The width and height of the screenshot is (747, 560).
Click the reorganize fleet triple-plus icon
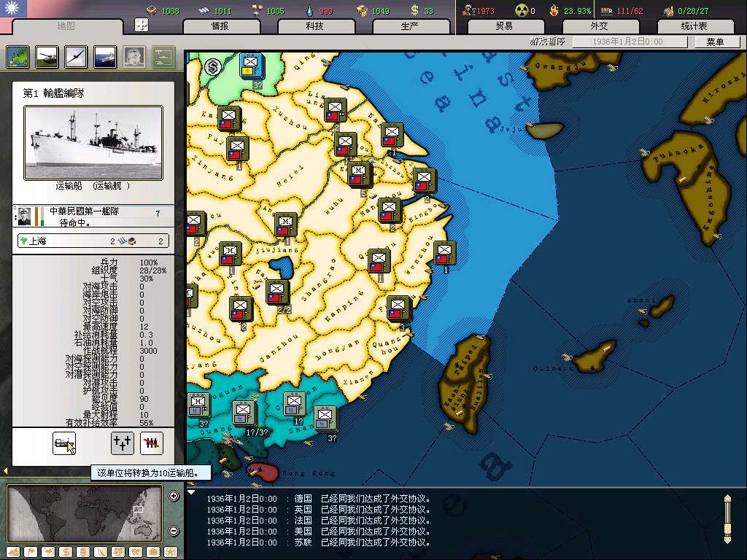122,443
